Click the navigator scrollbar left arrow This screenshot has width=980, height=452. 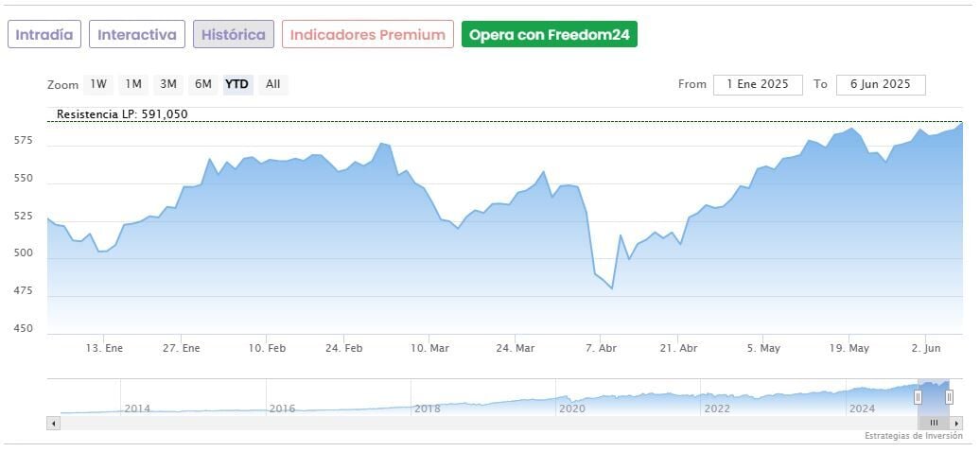(53, 424)
